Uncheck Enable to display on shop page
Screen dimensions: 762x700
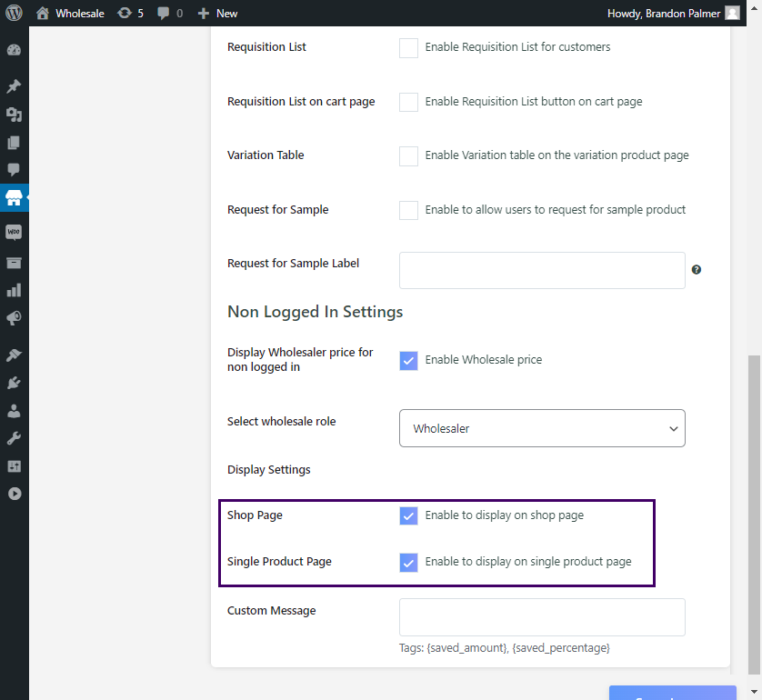[408, 515]
